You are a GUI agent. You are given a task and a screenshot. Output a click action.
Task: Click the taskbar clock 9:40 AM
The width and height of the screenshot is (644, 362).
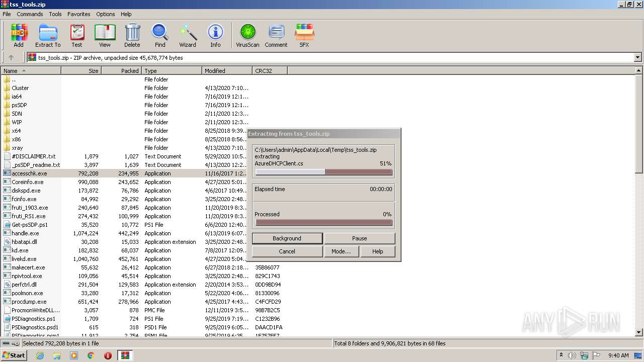point(618,355)
